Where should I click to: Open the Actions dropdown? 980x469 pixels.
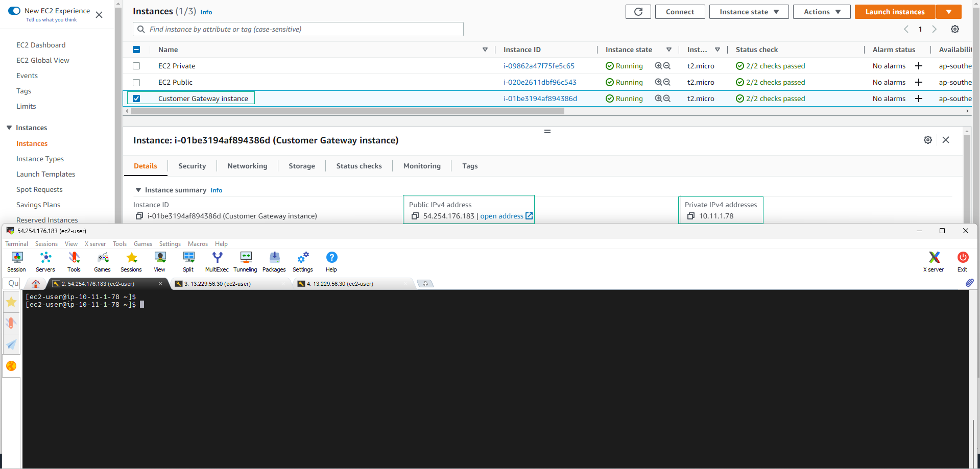click(822, 12)
